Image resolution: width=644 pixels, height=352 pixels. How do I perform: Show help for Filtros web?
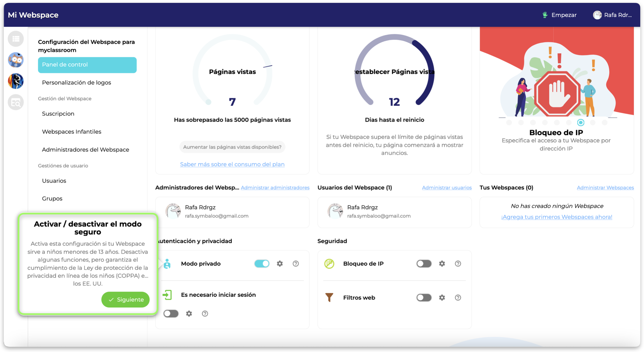tap(458, 298)
